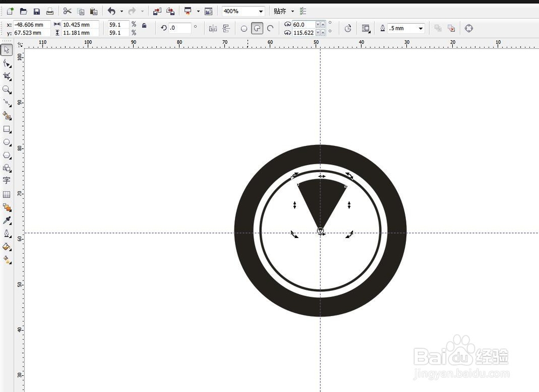This screenshot has width=539, height=392.
Task: Select the Interactive fill tool
Action: click(x=6, y=260)
